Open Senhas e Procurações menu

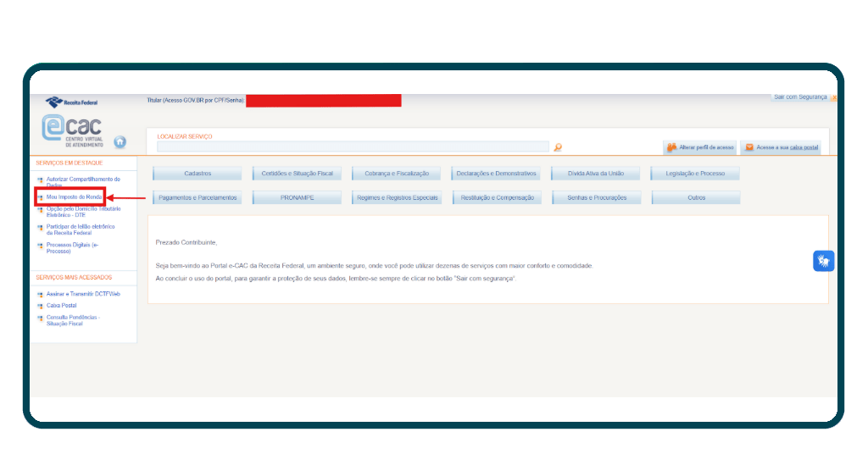(597, 198)
